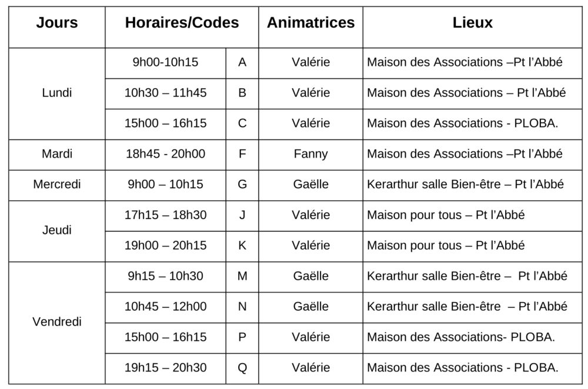Click the 9h00-10h15 Monday time slot
588x389 pixels.
(x=165, y=62)
